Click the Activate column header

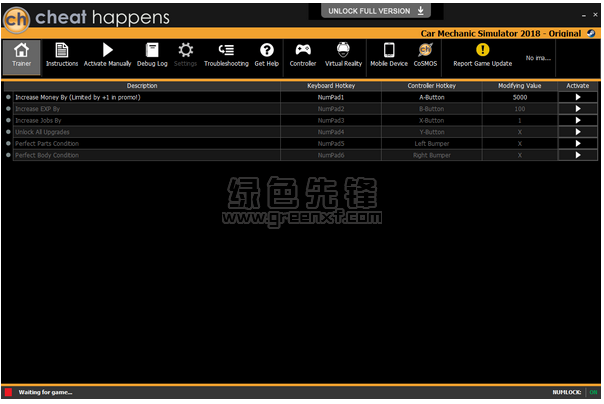coord(577,85)
